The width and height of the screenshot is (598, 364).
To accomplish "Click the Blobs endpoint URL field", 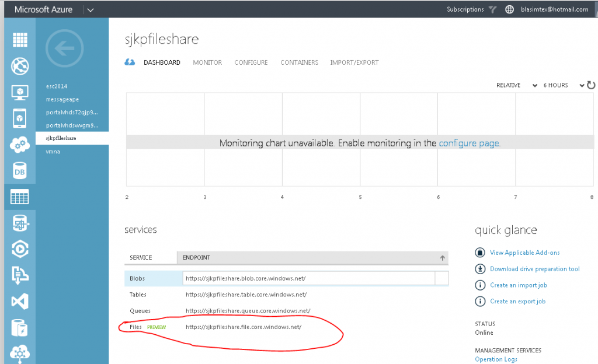I will (x=315, y=278).
